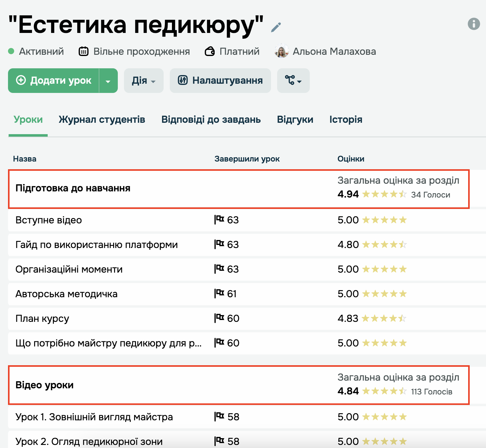Click the flag icon in Вступне відео row
Image resolution: width=486 pixels, height=448 pixels.
pyautogui.click(x=219, y=220)
